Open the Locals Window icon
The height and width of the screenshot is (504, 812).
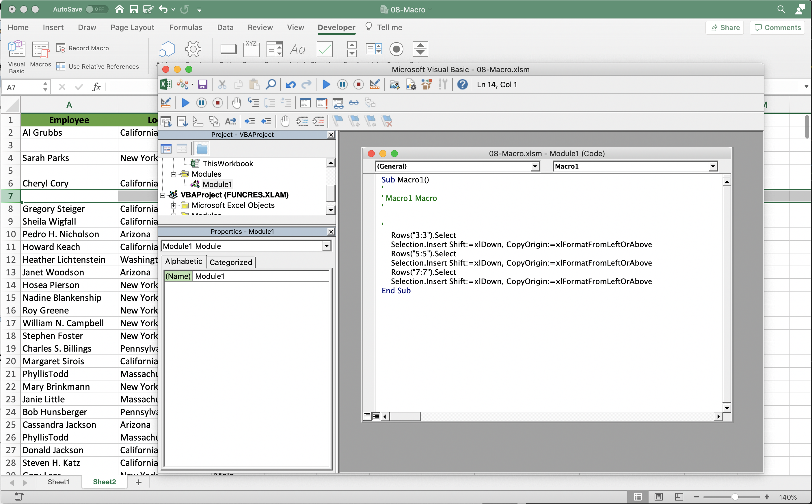305,103
